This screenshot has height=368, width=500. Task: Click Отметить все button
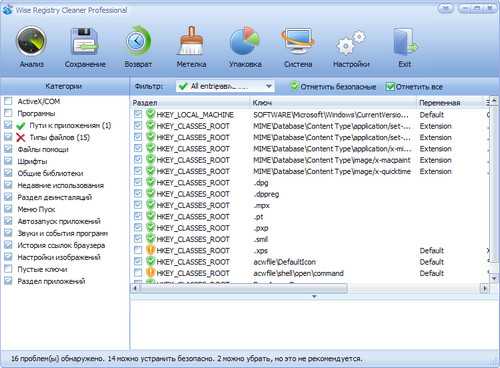[414, 87]
